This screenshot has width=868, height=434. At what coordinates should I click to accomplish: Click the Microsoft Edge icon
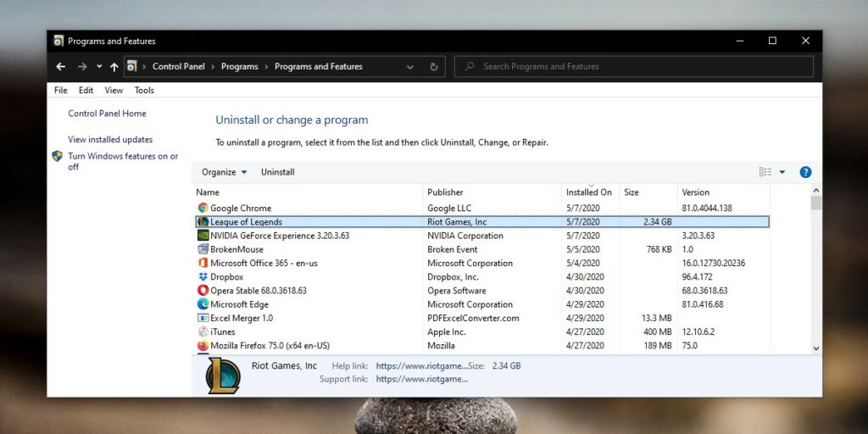pos(203,304)
